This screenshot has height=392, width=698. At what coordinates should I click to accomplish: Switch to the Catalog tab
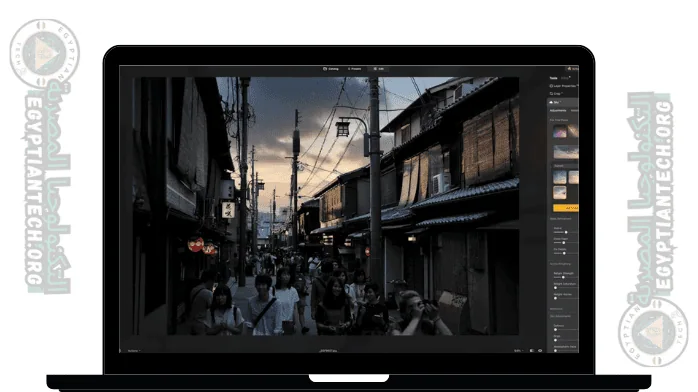(x=331, y=69)
